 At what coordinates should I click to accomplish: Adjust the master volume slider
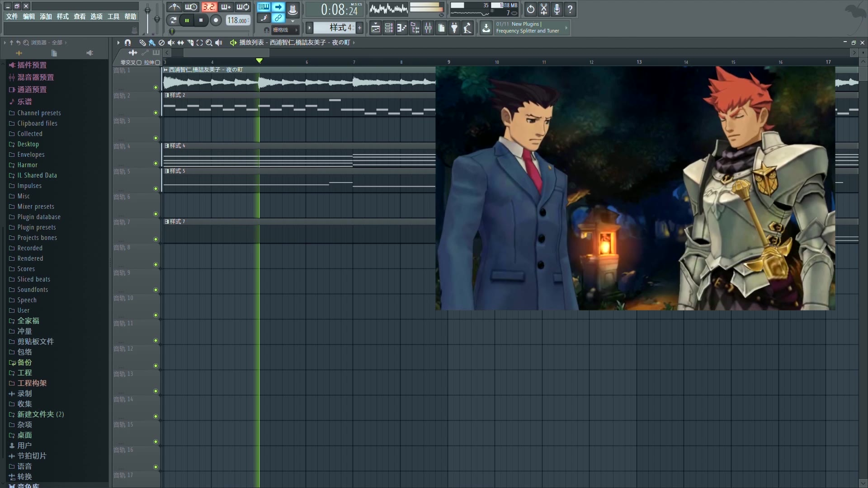point(147,18)
